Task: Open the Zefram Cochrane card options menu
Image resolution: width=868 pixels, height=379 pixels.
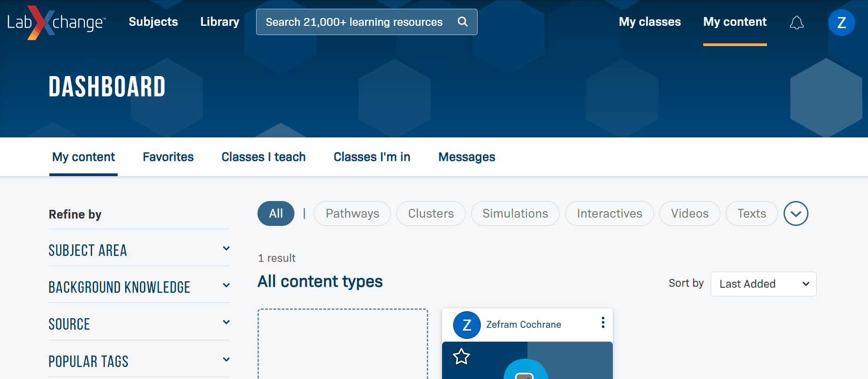Action: tap(603, 323)
